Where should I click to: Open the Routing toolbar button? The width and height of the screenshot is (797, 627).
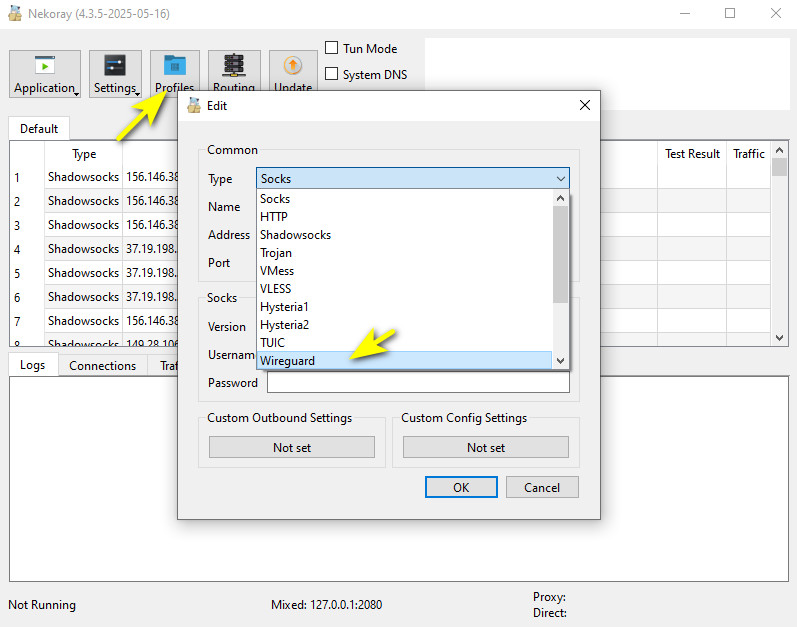coord(235,73)
